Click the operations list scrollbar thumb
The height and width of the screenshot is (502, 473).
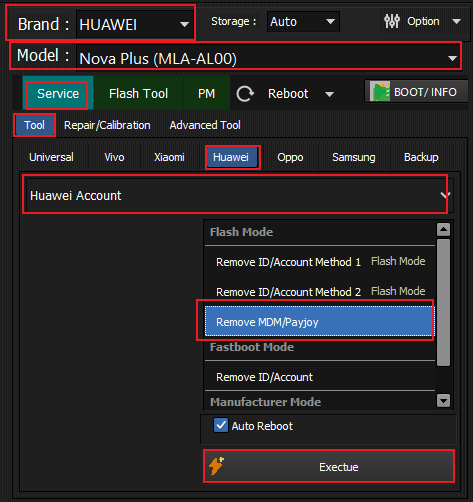[443, 302]
